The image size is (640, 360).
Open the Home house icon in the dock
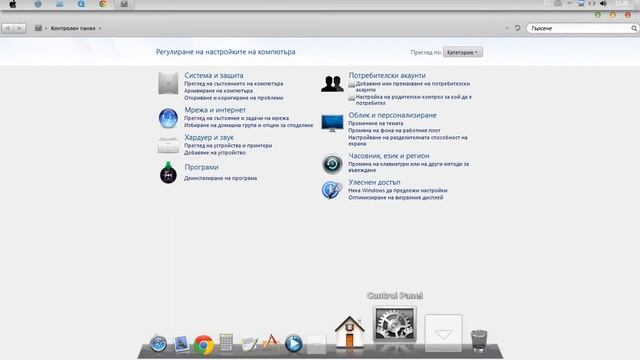[x=349, y=333]
